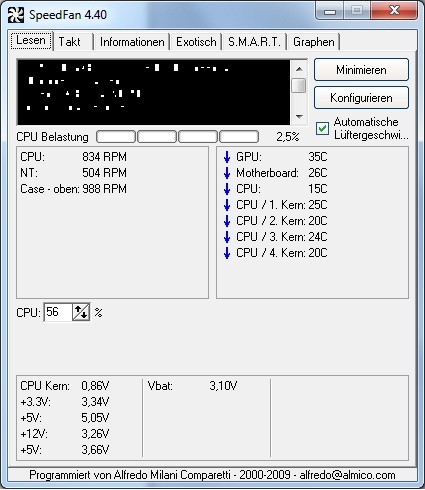This screenshot has height=490, width=425.
Task: Click the Case - oben: 988 RPM reading
Action: (73, 189)
